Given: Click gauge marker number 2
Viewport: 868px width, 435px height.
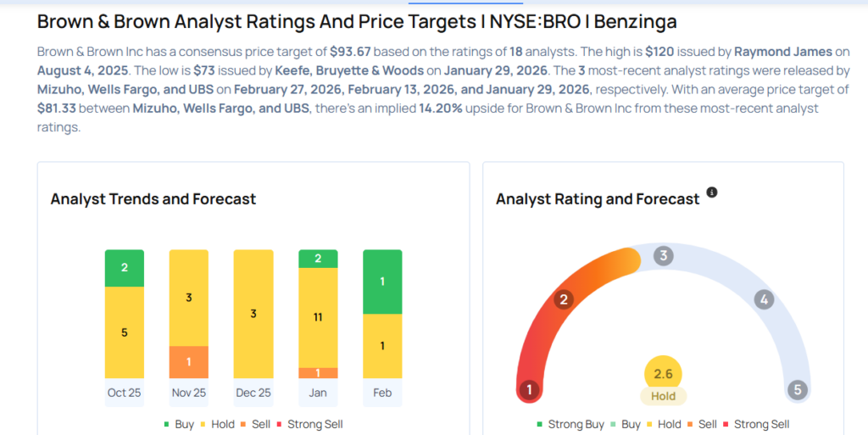Looking at the screenshot, I should [x=562, y=299].
